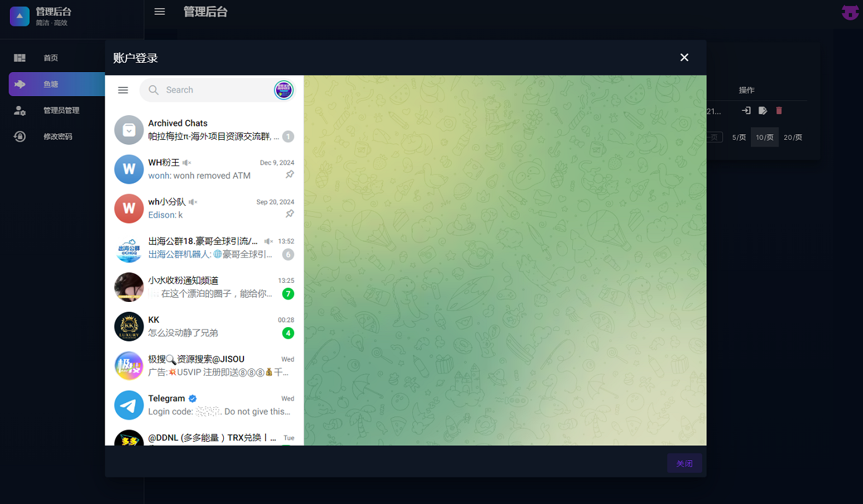Select the 20/页 page size option
Viewport: 863px width, 504px height.
[x=793, y=137]
